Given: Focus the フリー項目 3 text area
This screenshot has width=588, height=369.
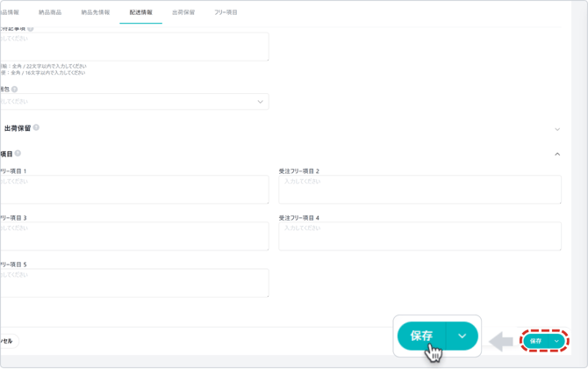Looking at the screenshot, I should coord(134,236).
